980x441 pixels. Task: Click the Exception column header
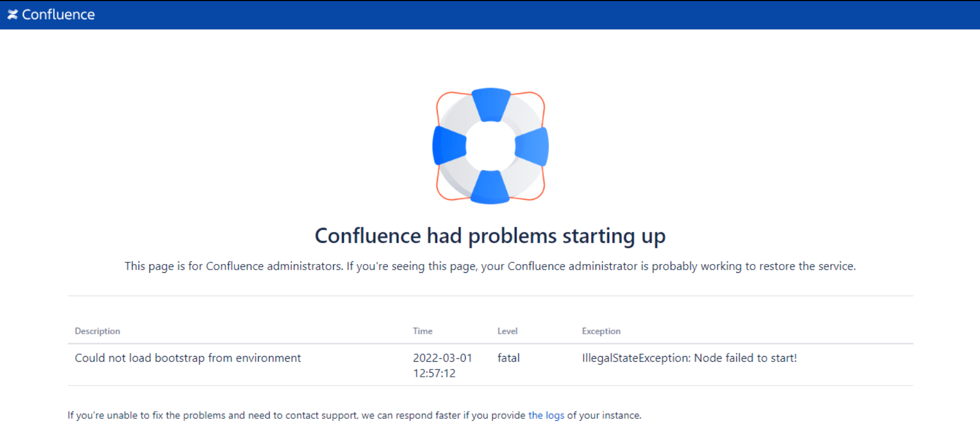point(601,331)
